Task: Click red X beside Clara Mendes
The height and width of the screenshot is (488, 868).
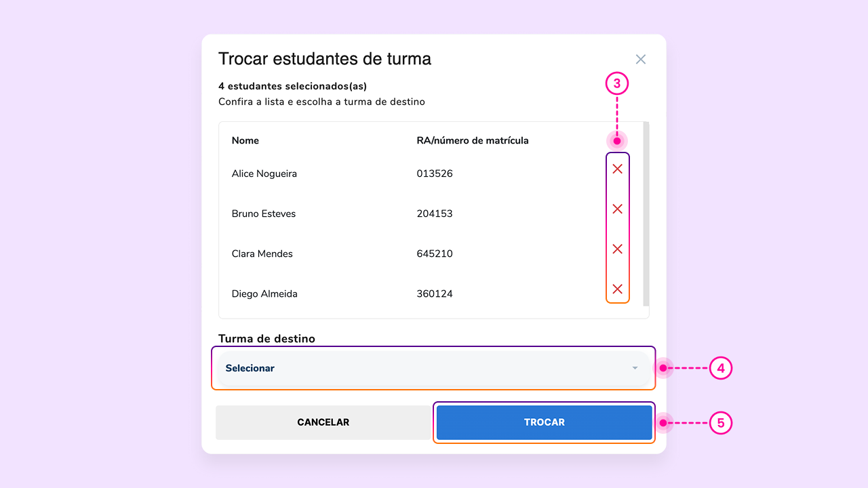Action: (617, 249)
